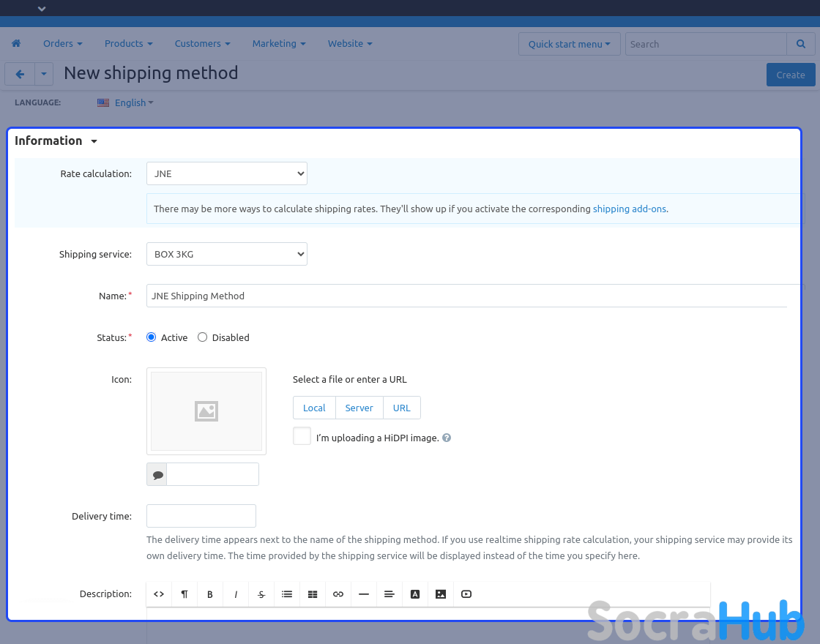Click the Create button
The image size is (820, 644).
tap(790, 75)
